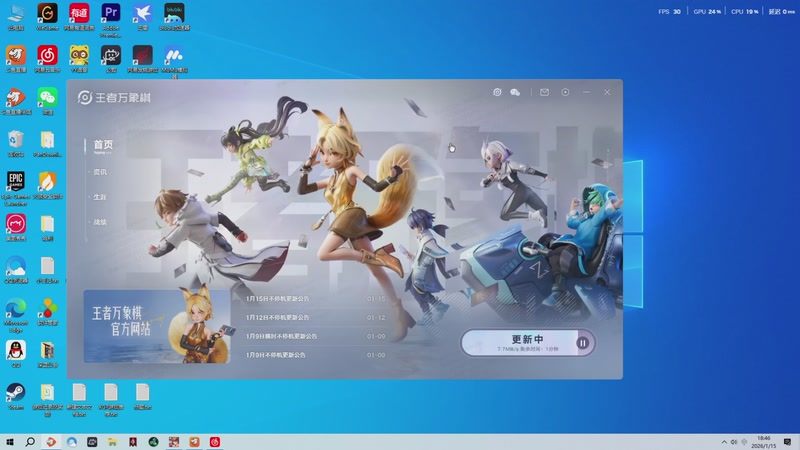Viewport: 800px width, 450px height.
Task: Open the last 1月9日 announcement dated 01-09
Action: click(x=315, y=355)
